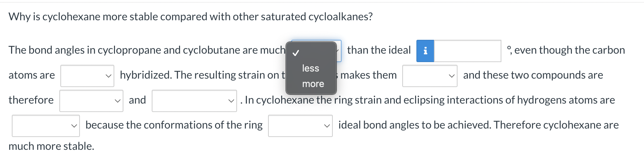
Task: Click the chevron on the dropdown before 'hybridized'
Action: coord(108,76)
